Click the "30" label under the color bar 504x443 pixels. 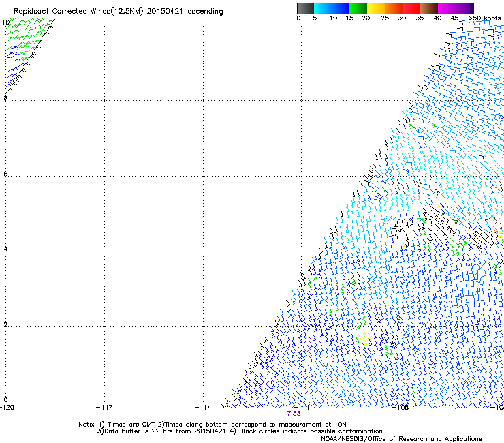[x=402, y=18]
